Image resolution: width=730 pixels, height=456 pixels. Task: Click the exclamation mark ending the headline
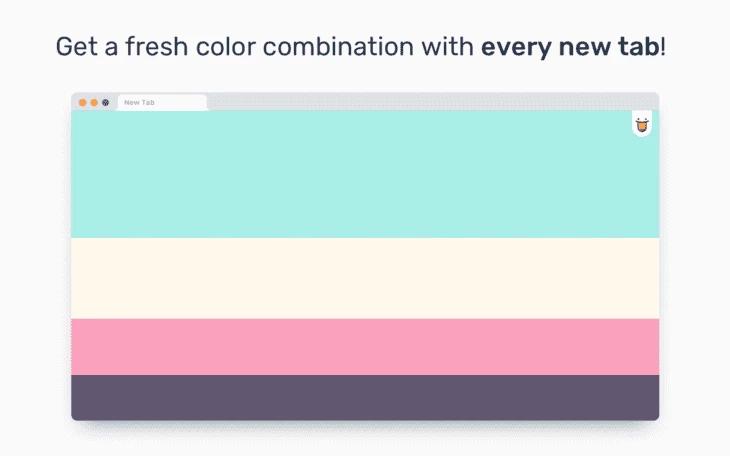click(x=663, y=48)
